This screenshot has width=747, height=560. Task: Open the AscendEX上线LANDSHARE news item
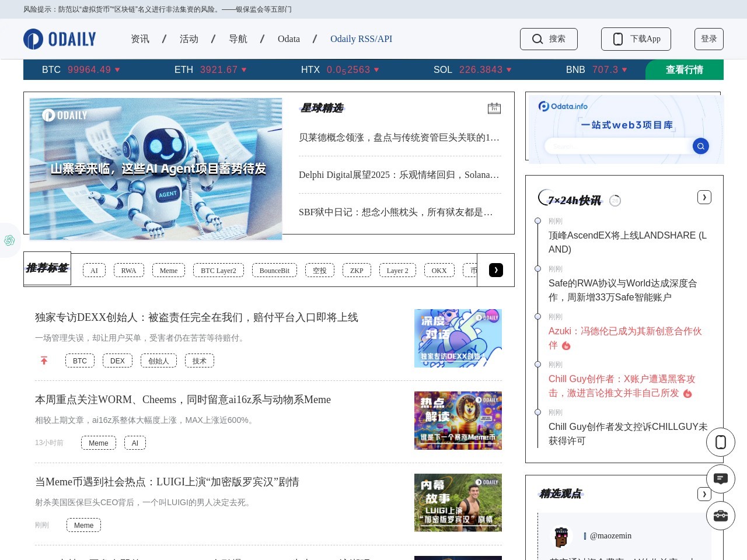(629, 242)
